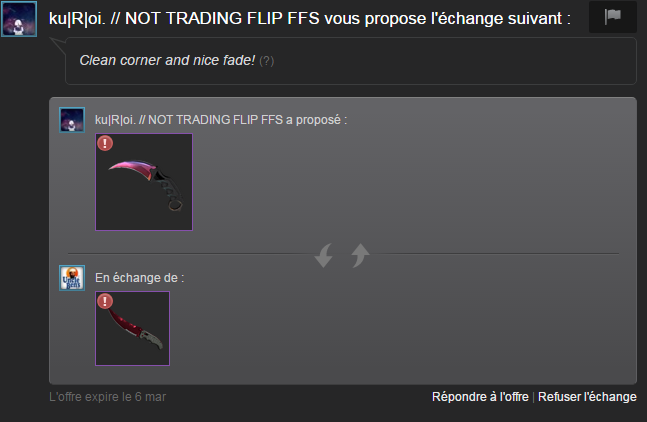647x422 pixels.
Task: Open ku|R|oi's large profile avatar in header
Action: (19, 19)
